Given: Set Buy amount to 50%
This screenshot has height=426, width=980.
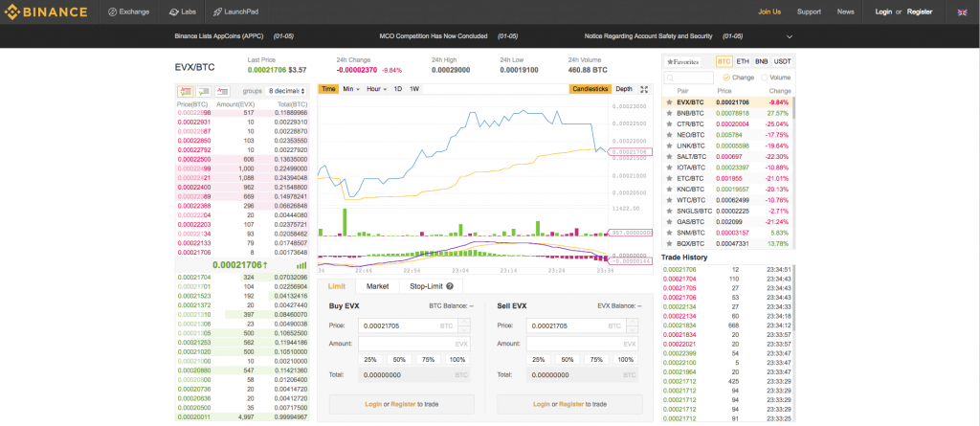Looking at the screenshot, I should (x=401, y=359).
